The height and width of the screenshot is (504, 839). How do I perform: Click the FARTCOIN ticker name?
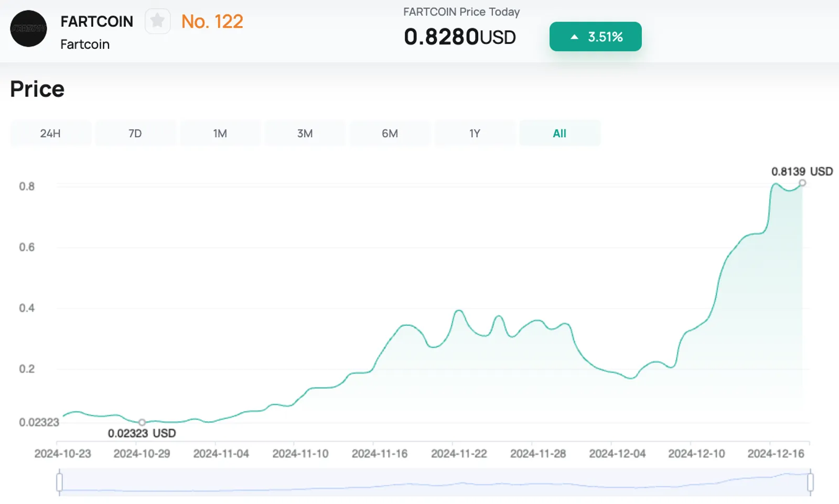click(97, 21)
